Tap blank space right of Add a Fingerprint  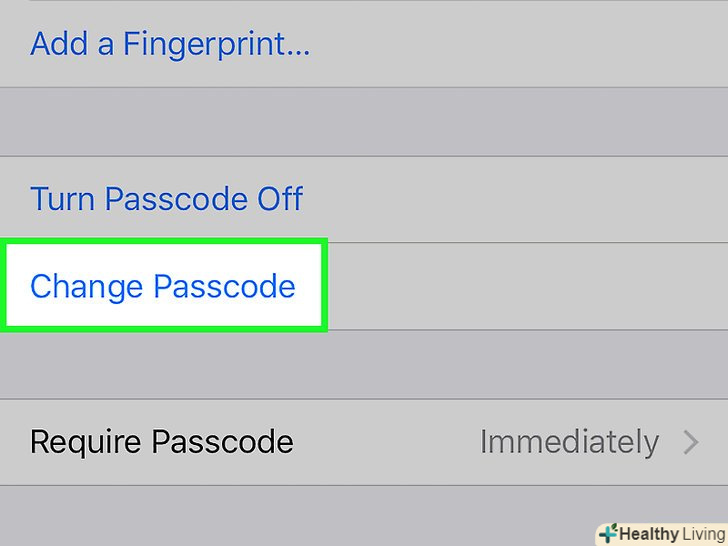point(520,45)
